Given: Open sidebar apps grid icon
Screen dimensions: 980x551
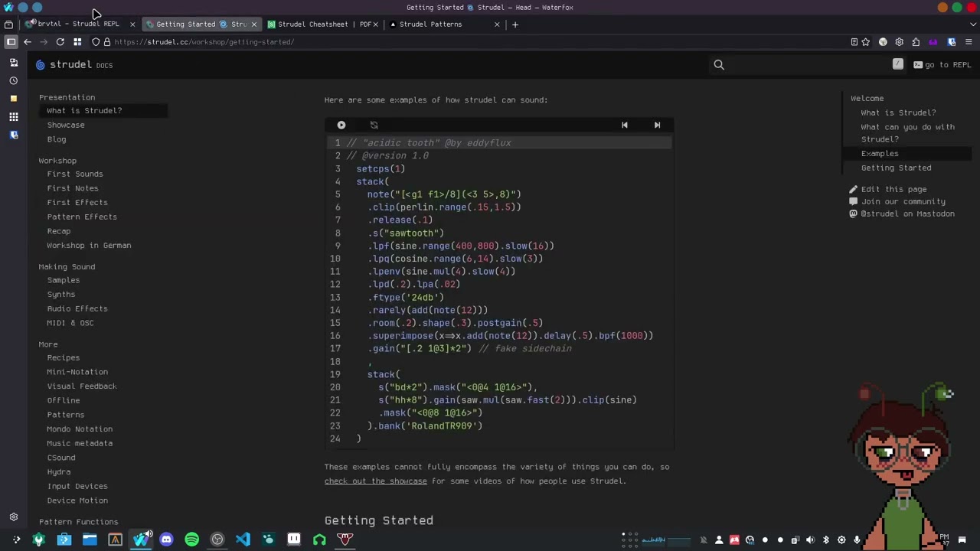Looking at the screenshot, I should point(13,117).
